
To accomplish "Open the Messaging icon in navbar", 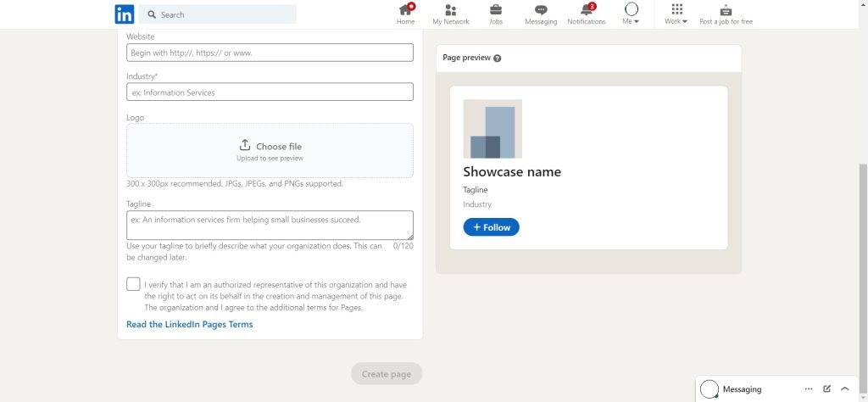I will [x=541, y=10].
